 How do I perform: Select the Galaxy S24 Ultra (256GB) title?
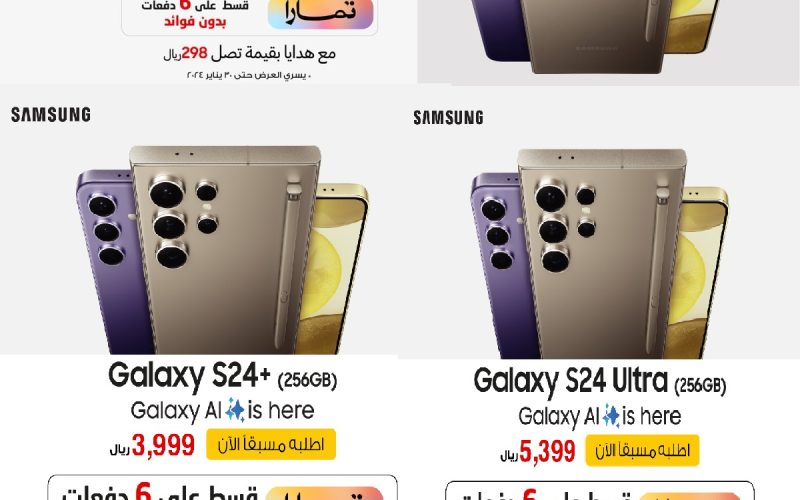[599, 382]
